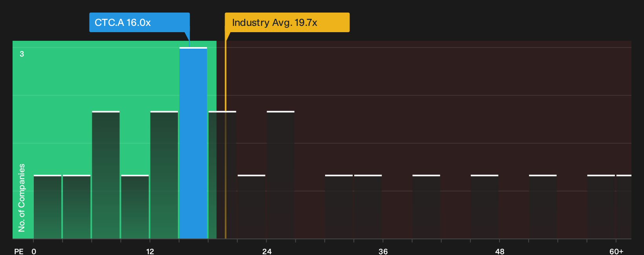This screenshot has width=644, height=255.
Task: Click the '3' value on the y-axis
Action: pos(22,54)
